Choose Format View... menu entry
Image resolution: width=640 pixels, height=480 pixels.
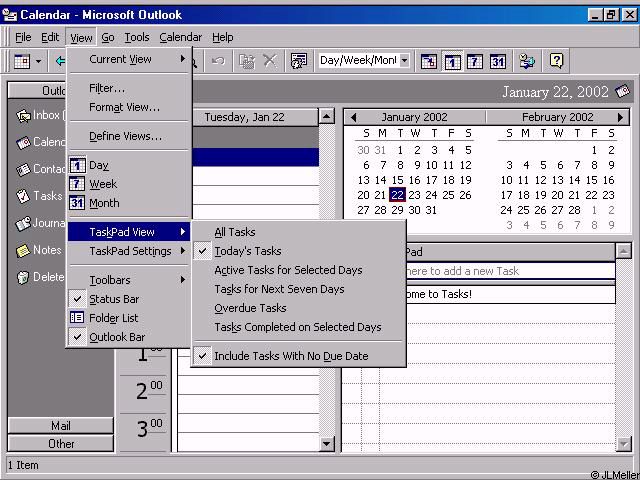[x=129, y=107]
